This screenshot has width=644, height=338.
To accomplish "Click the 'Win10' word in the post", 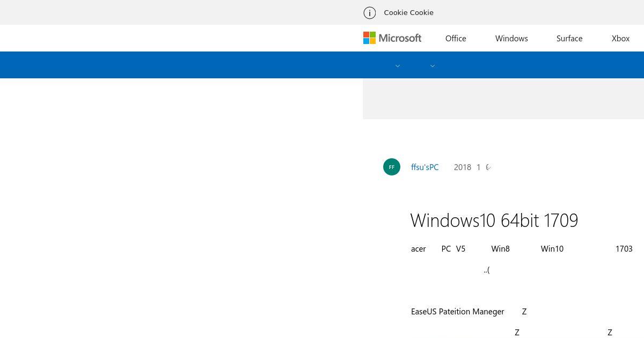I will [552, 249].
